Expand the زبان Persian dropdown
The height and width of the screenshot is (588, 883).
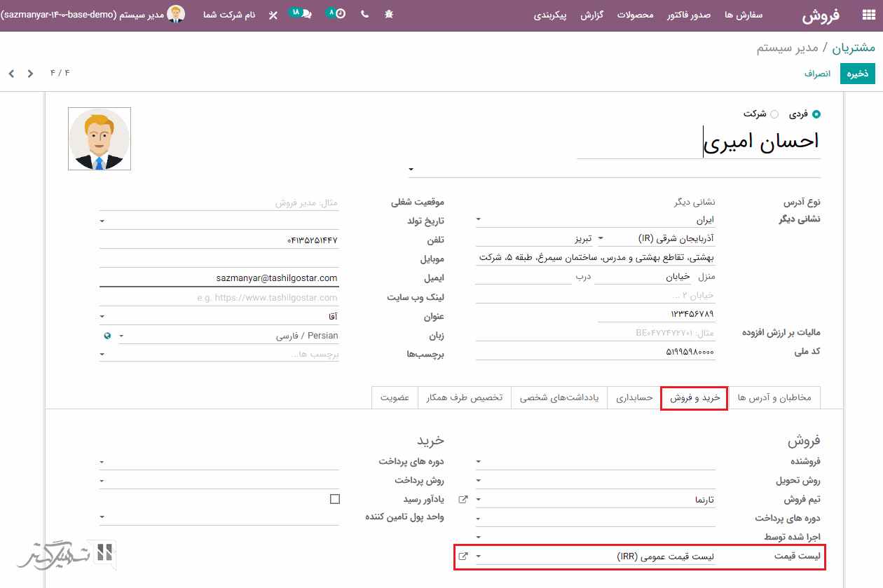(121, 336)
